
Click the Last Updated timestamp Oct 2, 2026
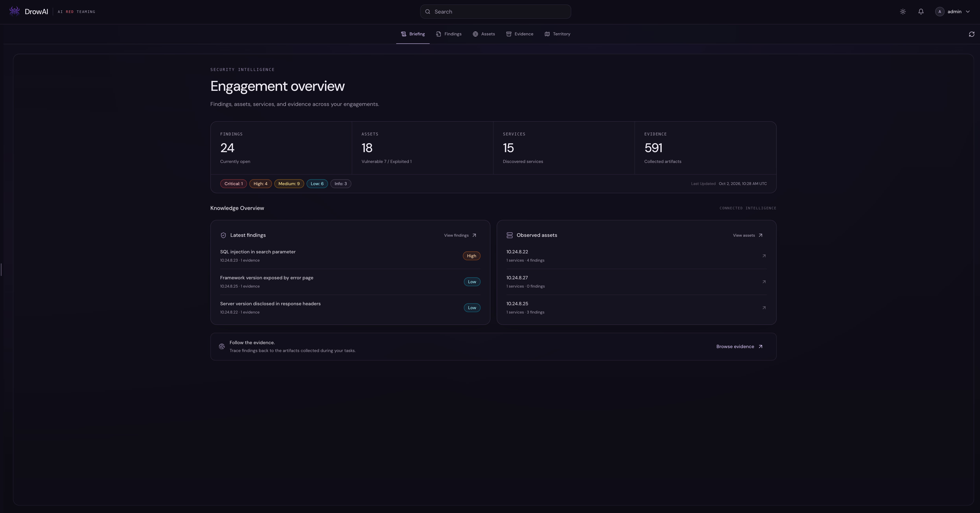(x=743, y=184)
